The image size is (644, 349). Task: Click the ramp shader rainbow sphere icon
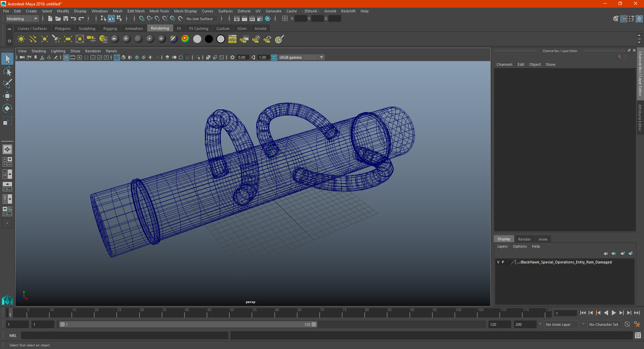pos(185,39)
